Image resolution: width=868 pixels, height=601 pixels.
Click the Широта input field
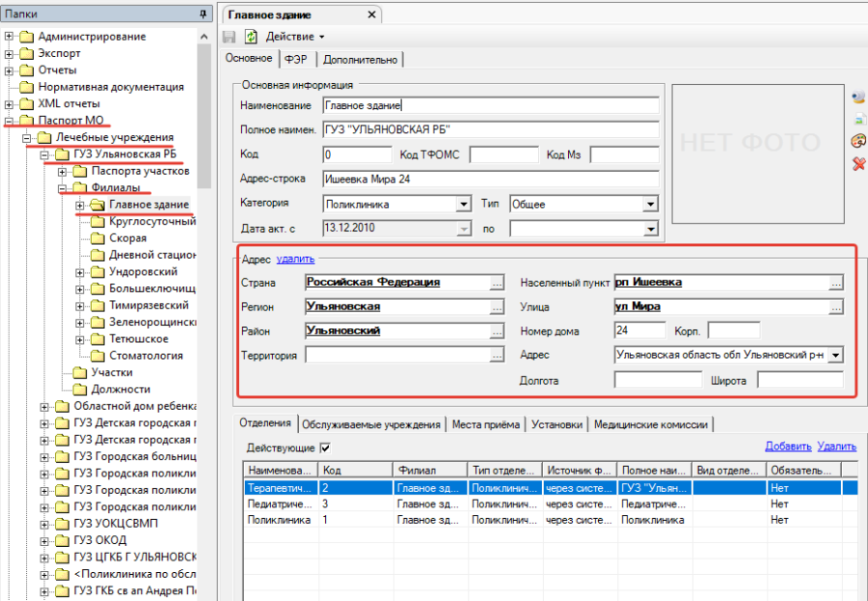[x=800, y=380]
